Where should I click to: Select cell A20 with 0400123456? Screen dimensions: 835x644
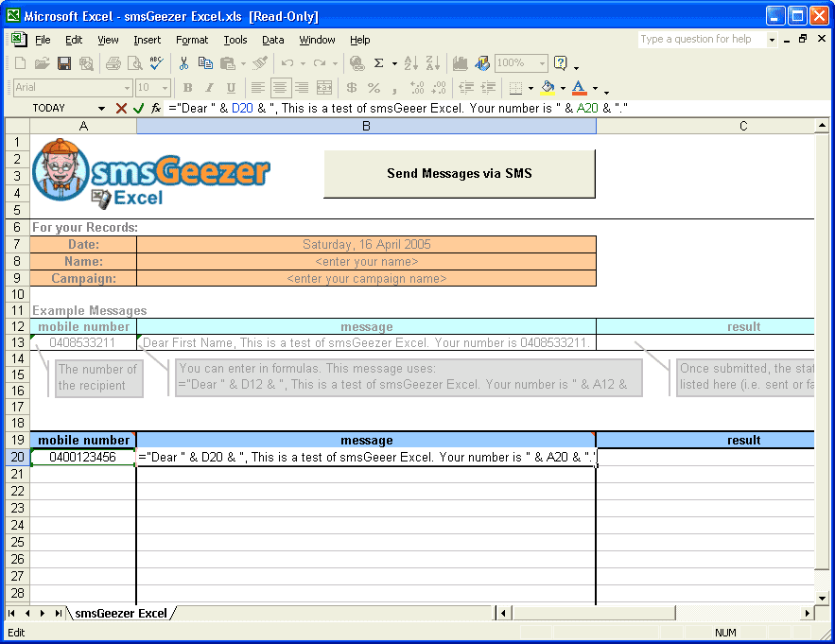[x=83, y=457]
